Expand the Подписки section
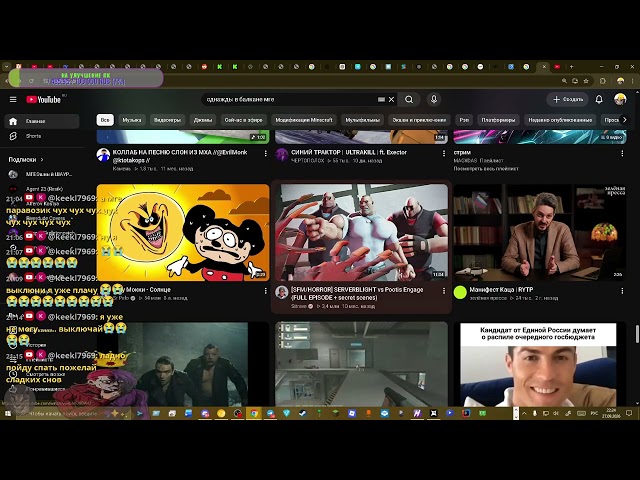Image resolution: width=640 pixels, height=480 pixels. (x=26, y=160)
